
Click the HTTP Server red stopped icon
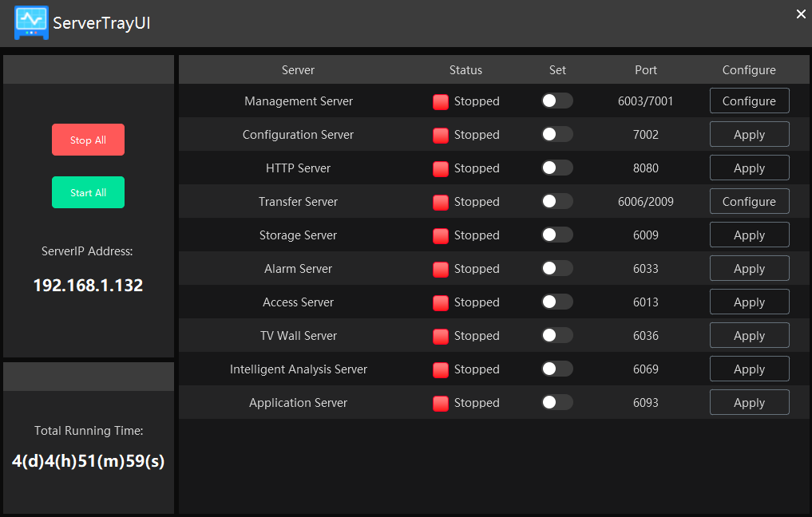click(x=441, y=168)
